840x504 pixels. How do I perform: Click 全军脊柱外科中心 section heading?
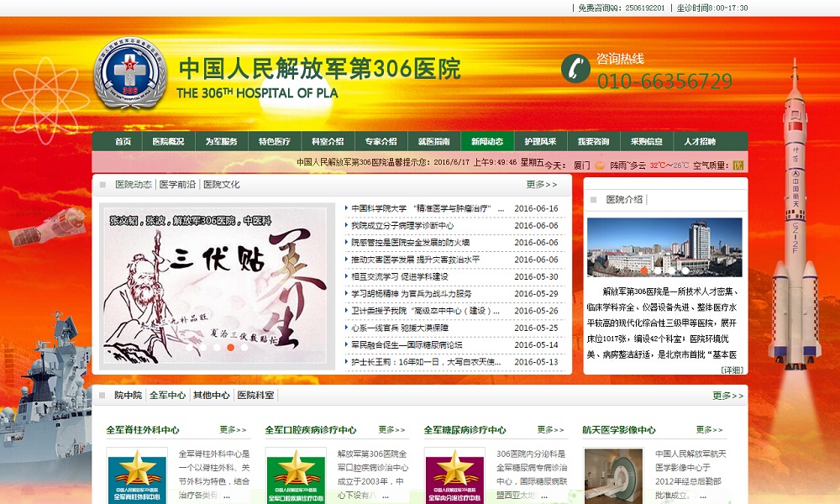tap(143, 429)
